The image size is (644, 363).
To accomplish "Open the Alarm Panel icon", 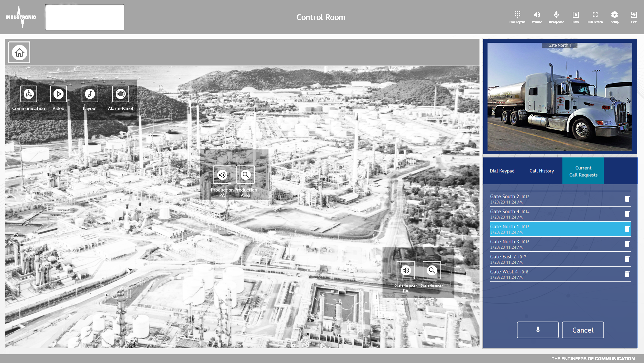I will pyautogui.click(x=121, y=94).
